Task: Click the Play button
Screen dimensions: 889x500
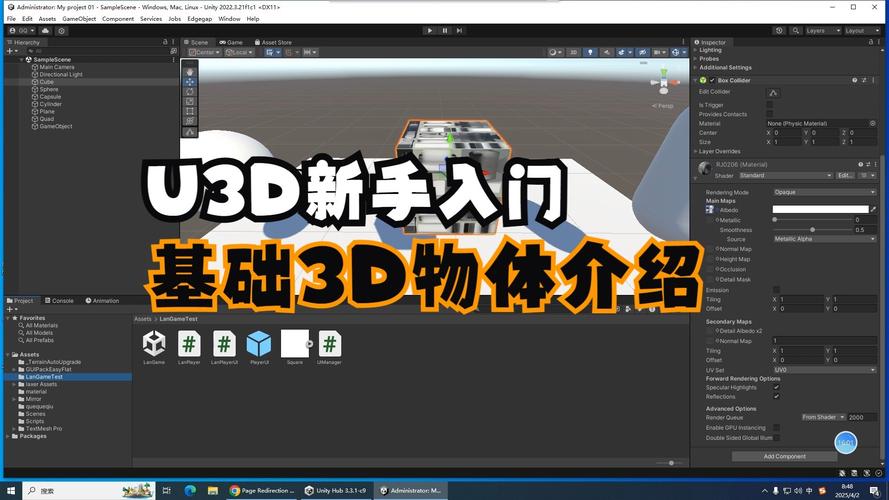Action: click(x=430, y=31)
